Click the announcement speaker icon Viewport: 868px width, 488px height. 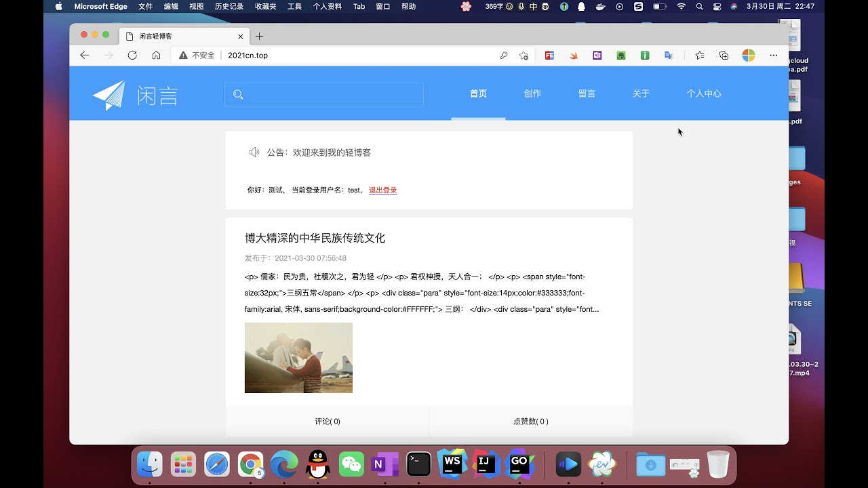click(254, 152)
